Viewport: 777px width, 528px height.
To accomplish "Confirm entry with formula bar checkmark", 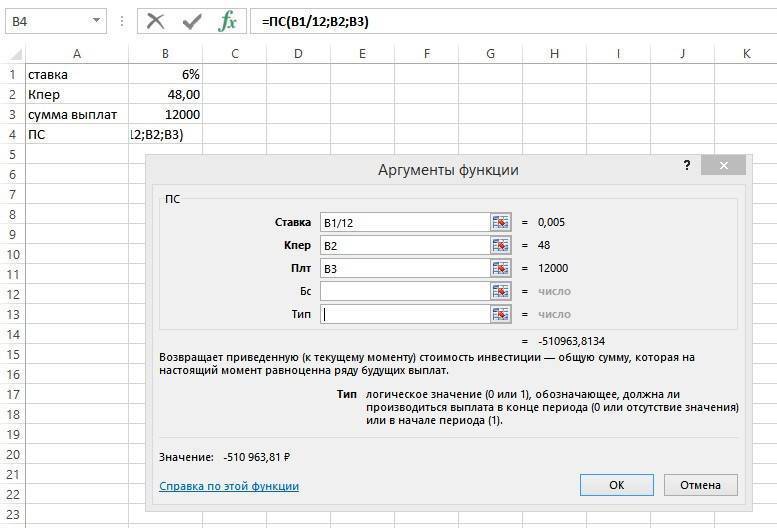I will [191, 20].
